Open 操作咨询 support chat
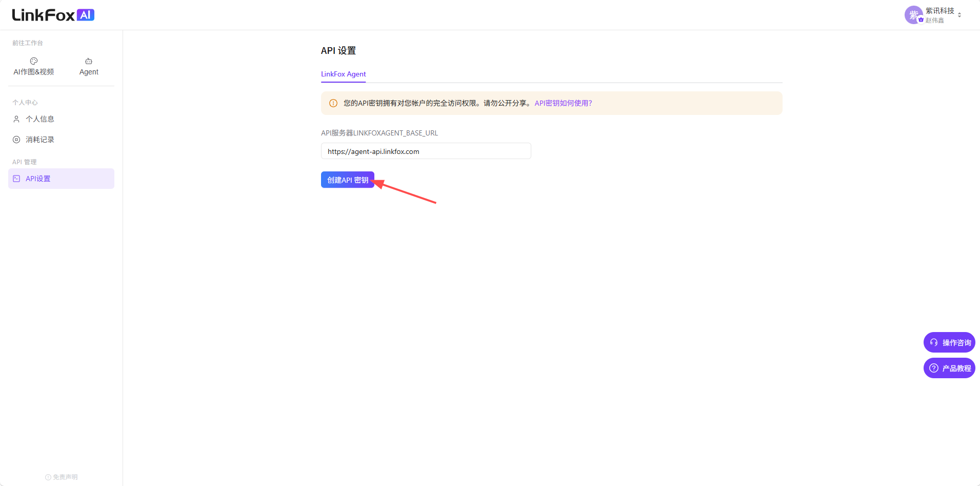980x486 pixels. (949, 342)
